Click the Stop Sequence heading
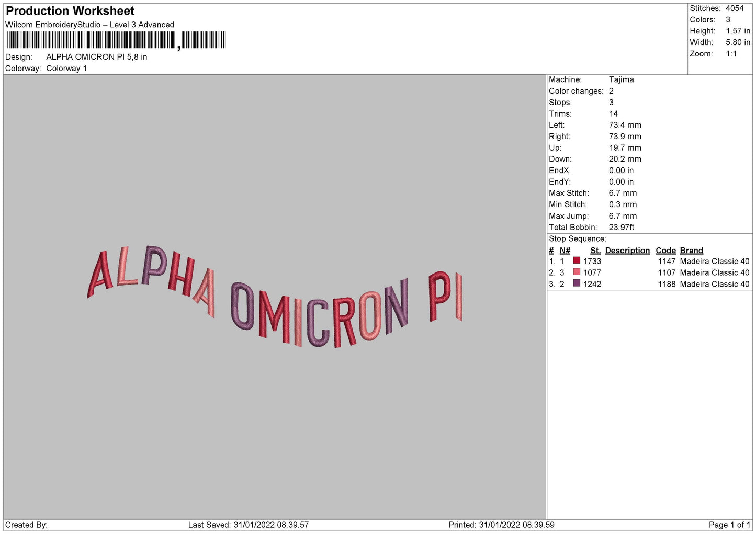Viewport: 756px width, 534px height. 577,239
